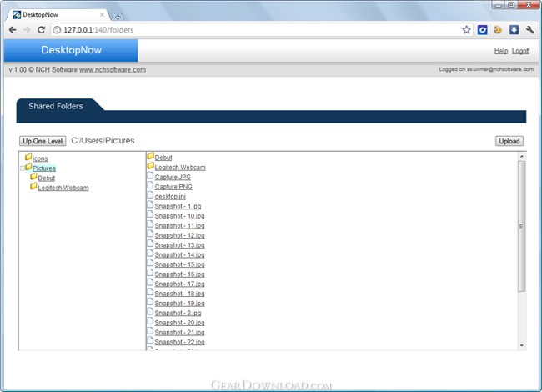Open a new tab with plus button

pyautogui.click(x=118, y=17)
